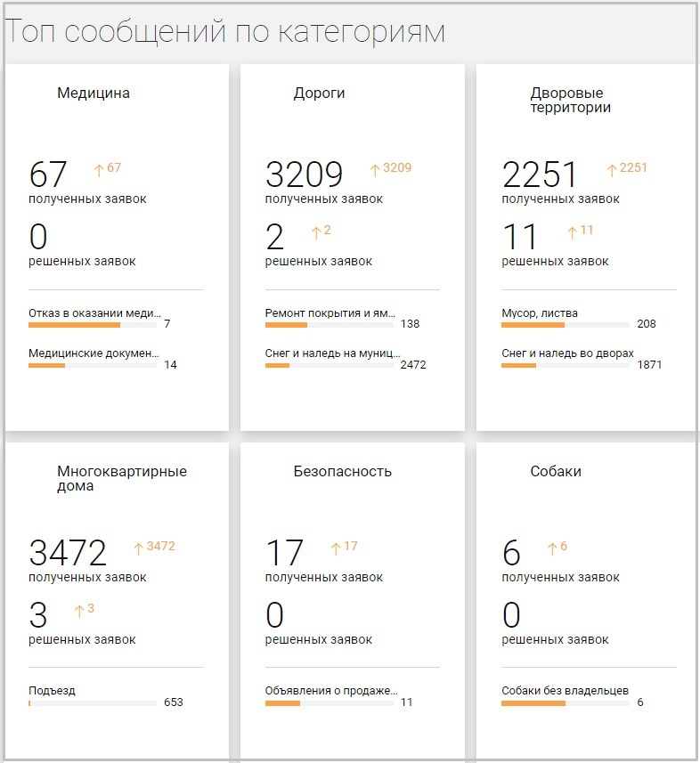The image size is (700, 763).
Task: Open the Многоквартирные дома category title
Action: (x=122, y=478)
